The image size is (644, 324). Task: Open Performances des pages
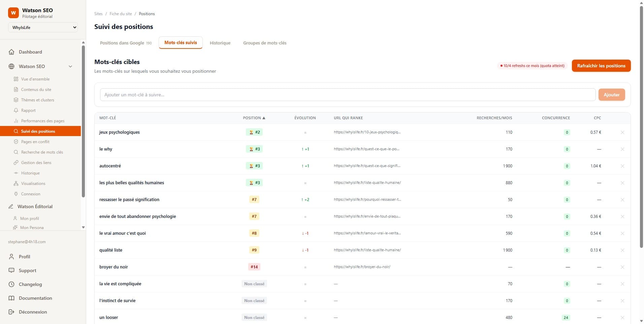tap(43, 121)
